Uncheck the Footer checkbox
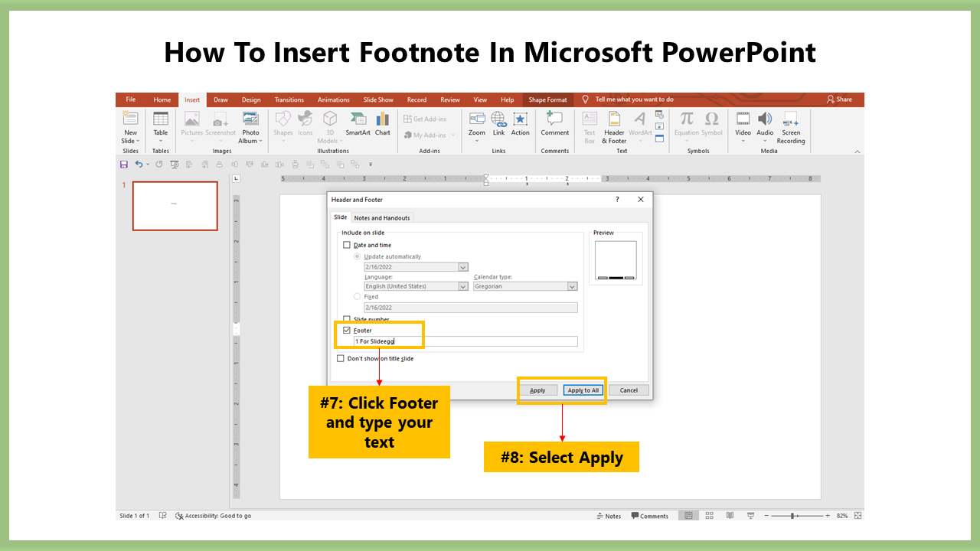Screen dimensions: 980x551 347,331
